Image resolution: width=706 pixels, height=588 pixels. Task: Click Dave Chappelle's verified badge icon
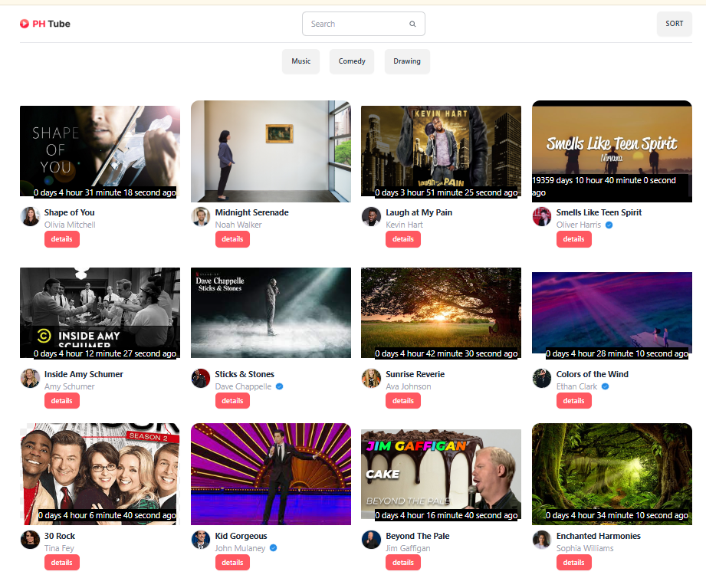[280, 386]
